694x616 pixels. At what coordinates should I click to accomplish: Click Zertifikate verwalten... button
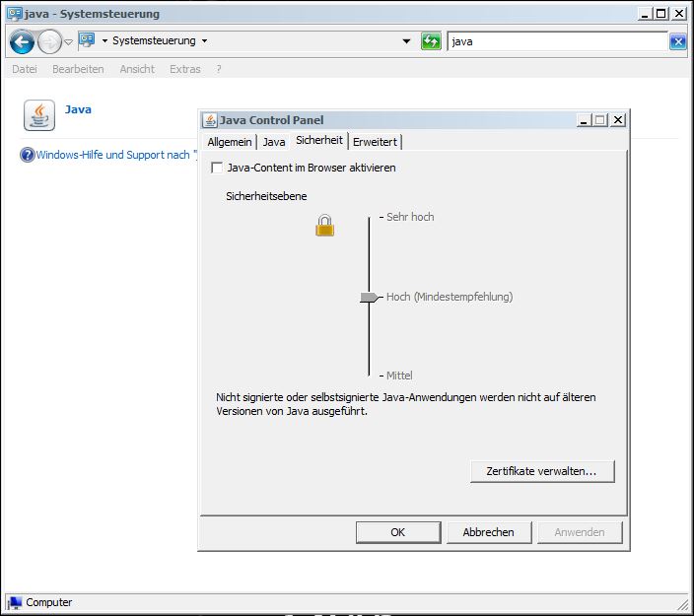click(542, 471)
